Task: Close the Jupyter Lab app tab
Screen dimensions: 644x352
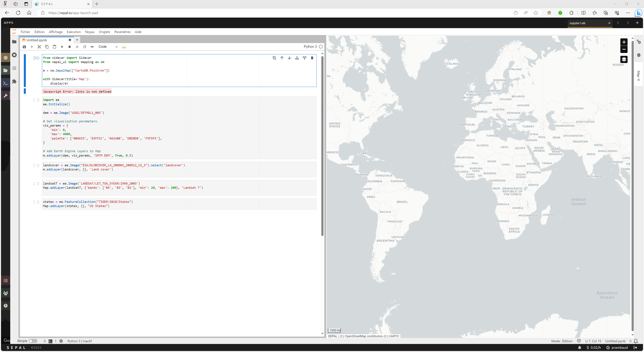Action: tap(609, 23)
